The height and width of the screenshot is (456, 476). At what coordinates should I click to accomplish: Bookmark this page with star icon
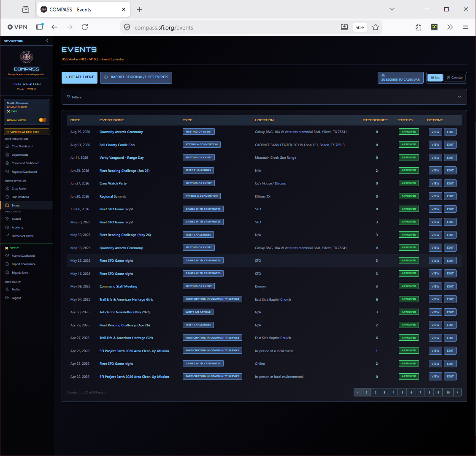pos(376,27)
